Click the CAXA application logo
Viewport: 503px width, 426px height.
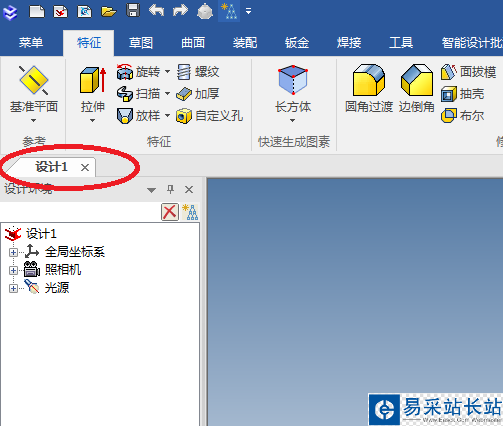pos(10,13)
